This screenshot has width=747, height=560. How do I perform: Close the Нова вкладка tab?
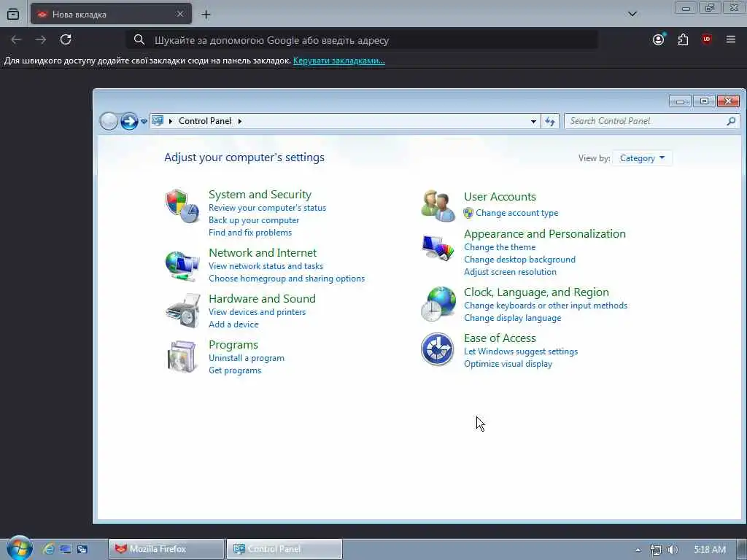pos(180,14)
